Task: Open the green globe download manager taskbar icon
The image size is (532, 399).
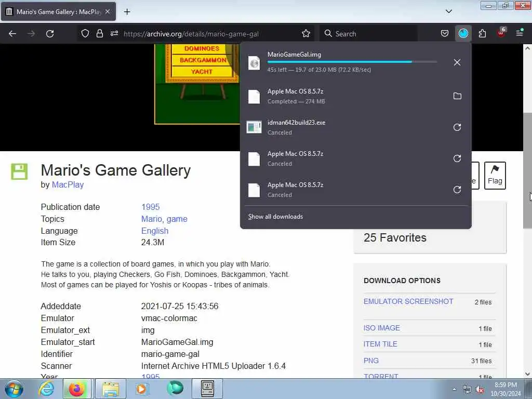Action: (175, 388)
